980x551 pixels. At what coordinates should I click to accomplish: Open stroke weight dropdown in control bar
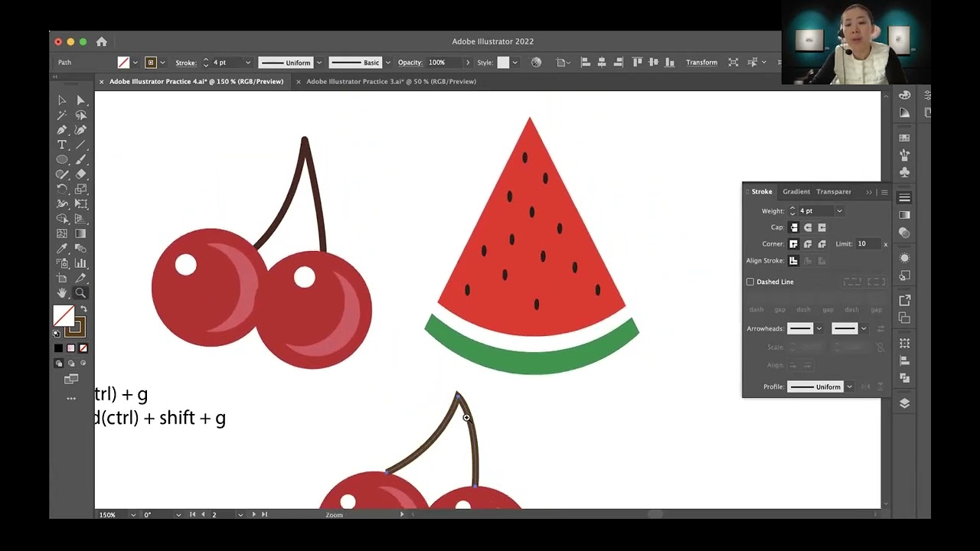tap(247, 63)
